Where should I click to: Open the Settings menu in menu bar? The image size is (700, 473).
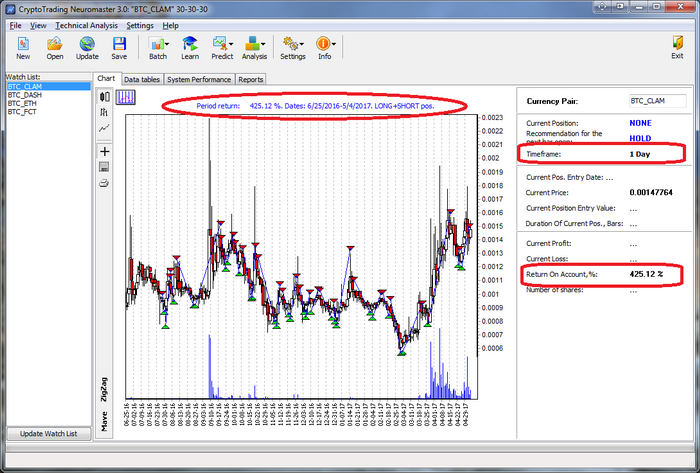[140, 25]
